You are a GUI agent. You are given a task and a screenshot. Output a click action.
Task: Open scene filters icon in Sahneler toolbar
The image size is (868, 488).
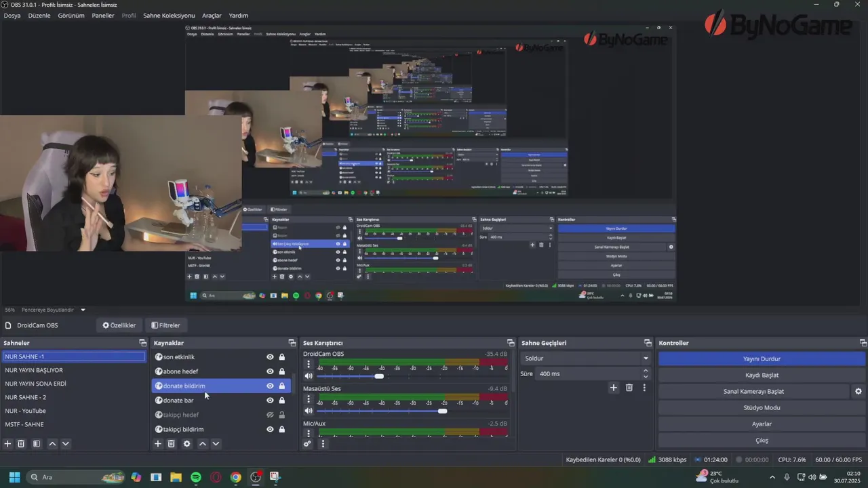click(x=37, y=444)
